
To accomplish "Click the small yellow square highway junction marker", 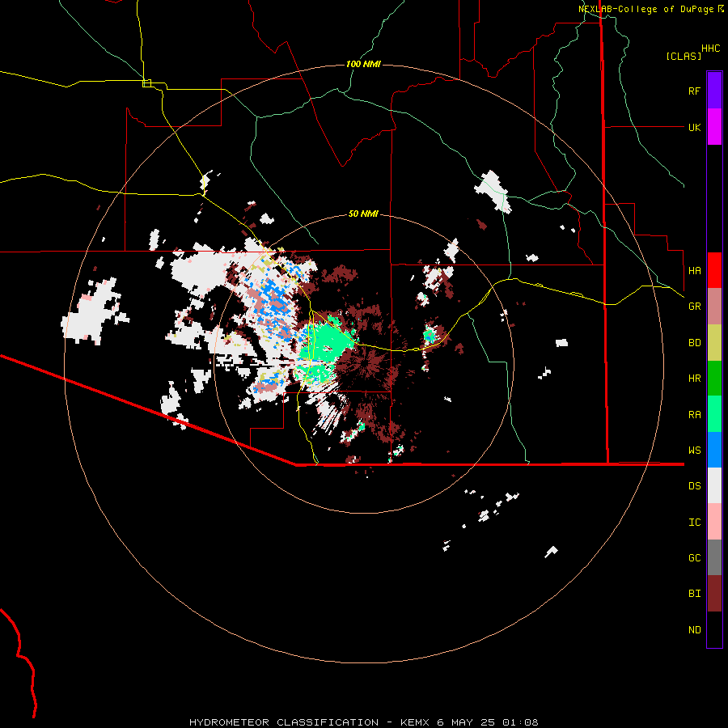I will [x=146, y=83].
